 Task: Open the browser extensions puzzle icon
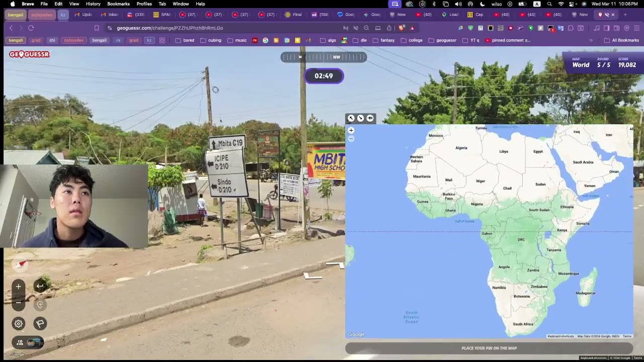[x=571, y=28]
